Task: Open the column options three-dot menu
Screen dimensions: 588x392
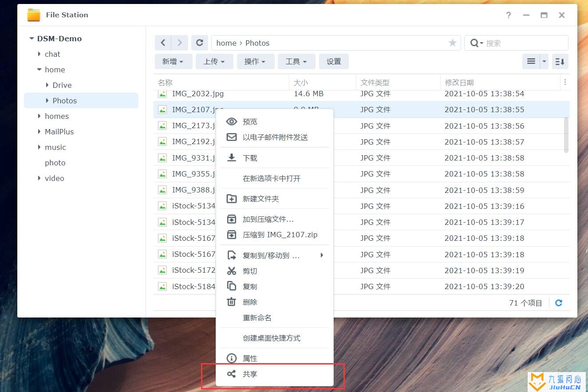Action: point(565,82)
